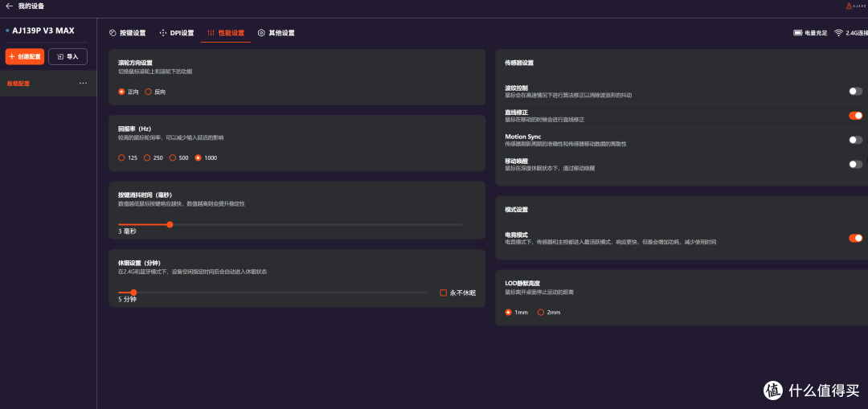Click the battery status icon 电量充足
This screenshot has width=868, height=409.
(x=798, y=33)
